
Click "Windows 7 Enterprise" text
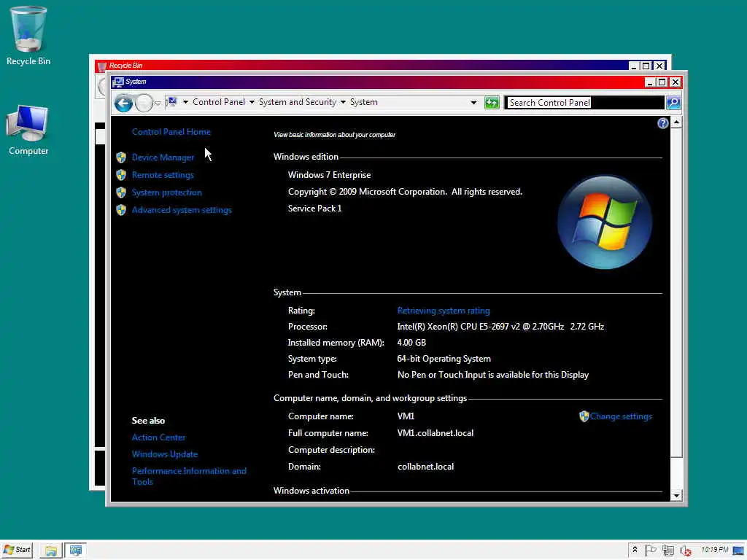coord(329,175)
